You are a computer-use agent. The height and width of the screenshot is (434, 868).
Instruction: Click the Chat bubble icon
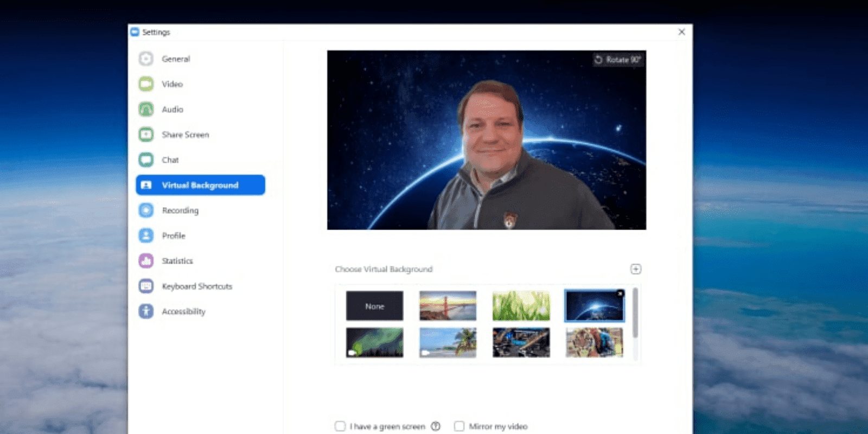[146, 159]
